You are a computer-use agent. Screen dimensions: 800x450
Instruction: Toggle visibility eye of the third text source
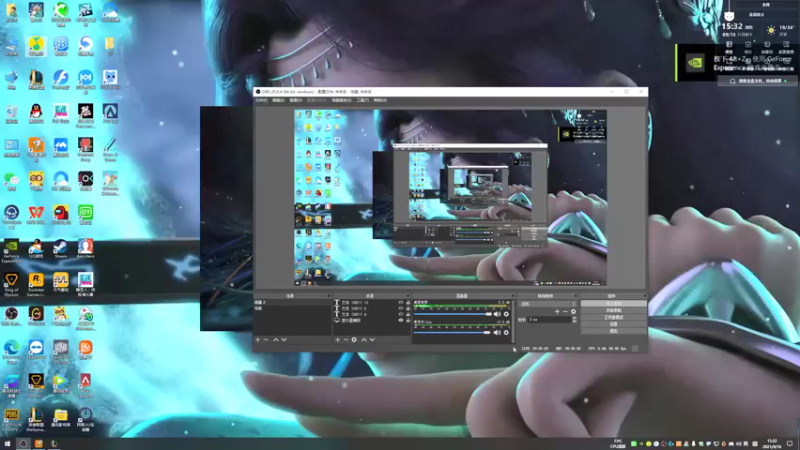(401, 315)
